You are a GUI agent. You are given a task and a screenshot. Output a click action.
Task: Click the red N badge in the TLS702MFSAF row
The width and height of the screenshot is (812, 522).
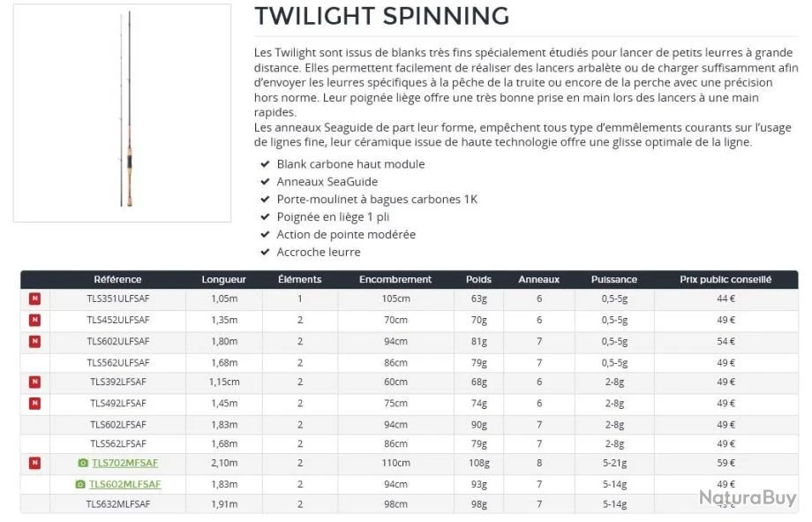(x=34, y=463)
